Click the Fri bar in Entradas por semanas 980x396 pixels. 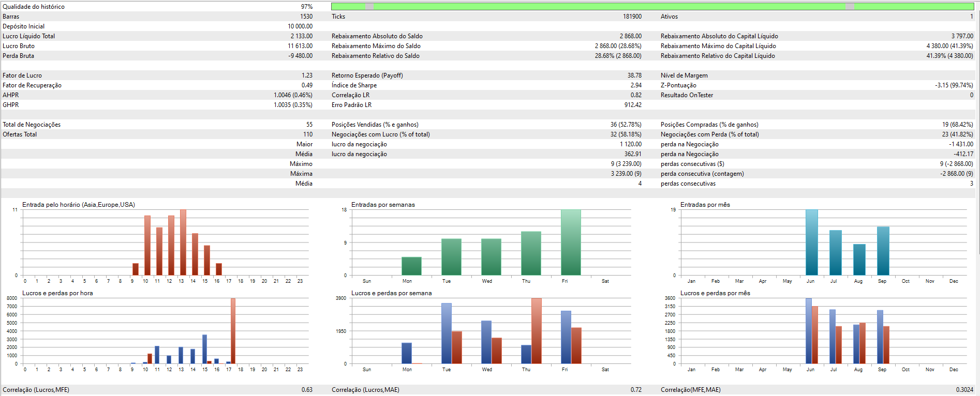571,242
